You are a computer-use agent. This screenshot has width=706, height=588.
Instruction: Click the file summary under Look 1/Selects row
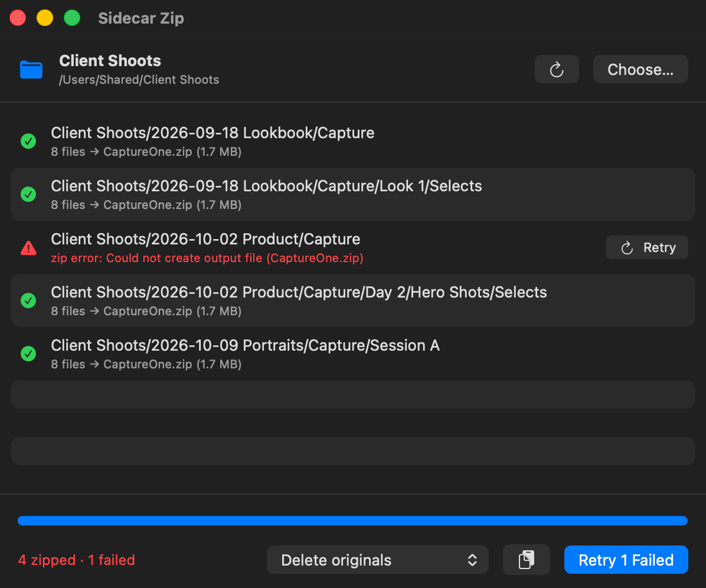coord(146,205)
